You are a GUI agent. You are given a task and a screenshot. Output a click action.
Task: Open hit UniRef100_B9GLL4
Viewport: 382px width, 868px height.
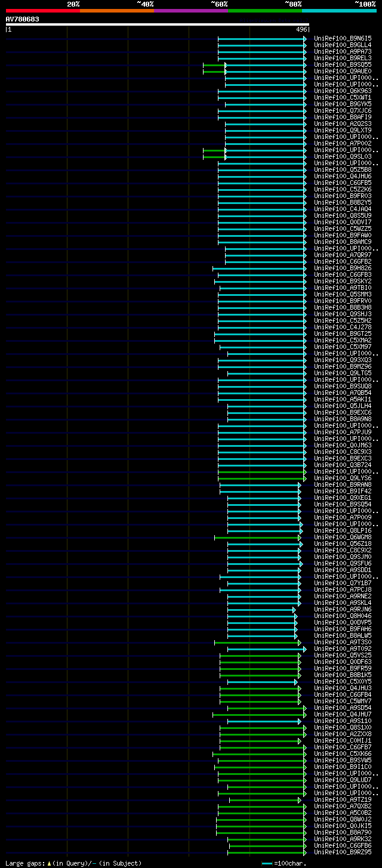[343, 45]
